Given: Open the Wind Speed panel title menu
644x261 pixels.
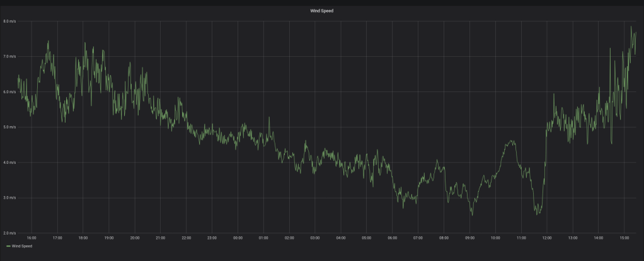Looking at the screenshot, I should [321, 11].
